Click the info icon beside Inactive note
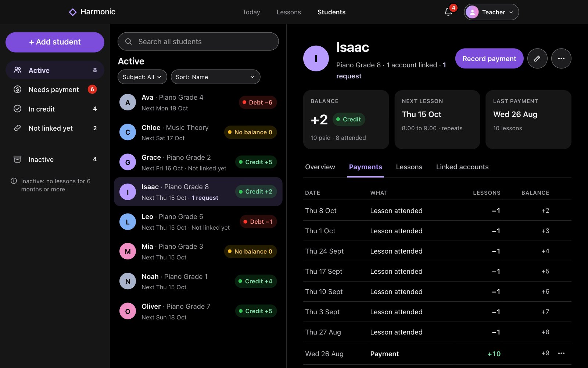The height and width of the screenshot is (368, 588). [x=14, y=181]
